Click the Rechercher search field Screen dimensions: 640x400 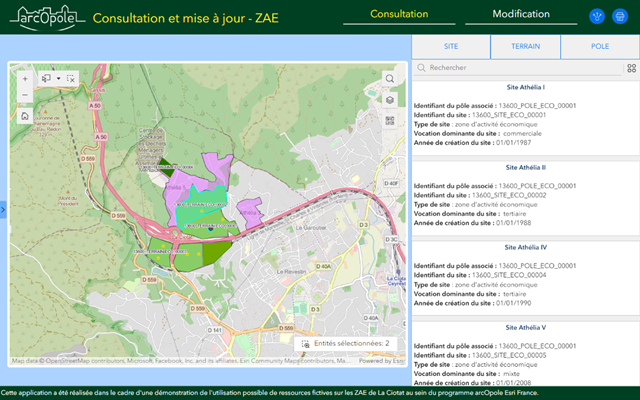point(520,68)
